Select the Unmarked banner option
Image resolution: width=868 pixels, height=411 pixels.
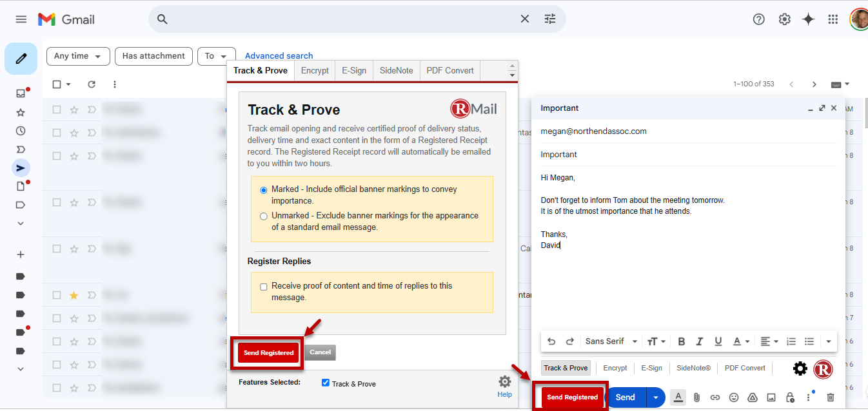click(x=264, y=216)
